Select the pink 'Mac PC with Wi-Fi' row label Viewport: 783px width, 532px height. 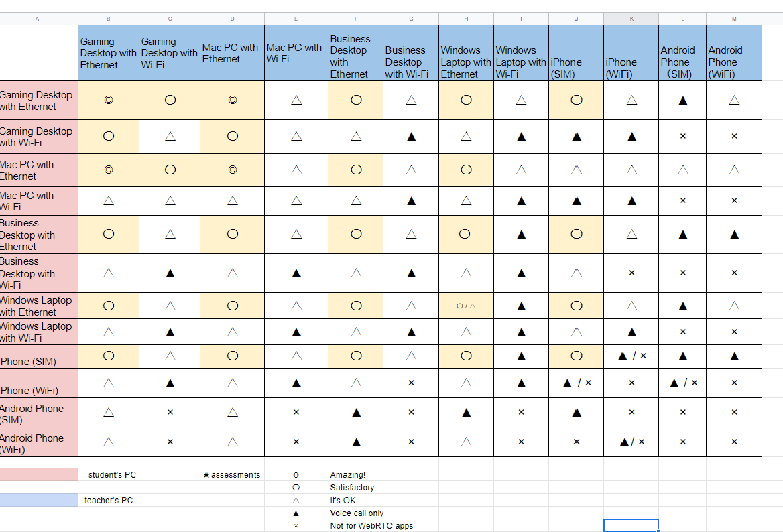(39, 201)
